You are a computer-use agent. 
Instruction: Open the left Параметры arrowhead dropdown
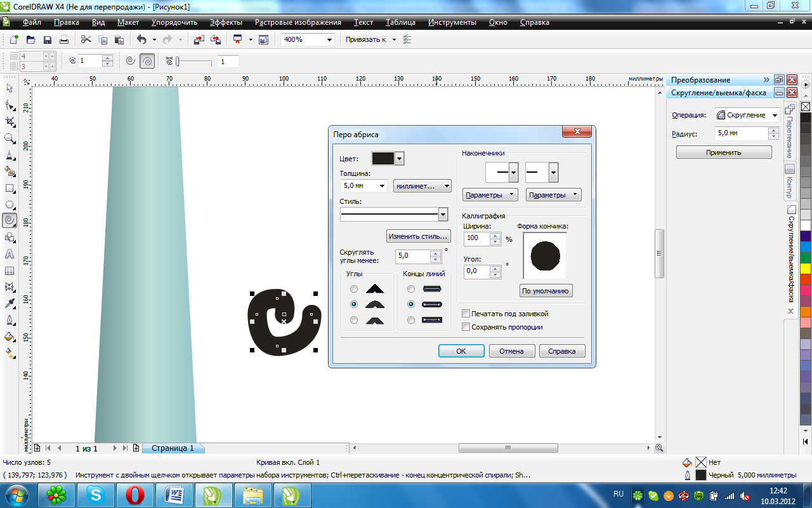(490, 195)
